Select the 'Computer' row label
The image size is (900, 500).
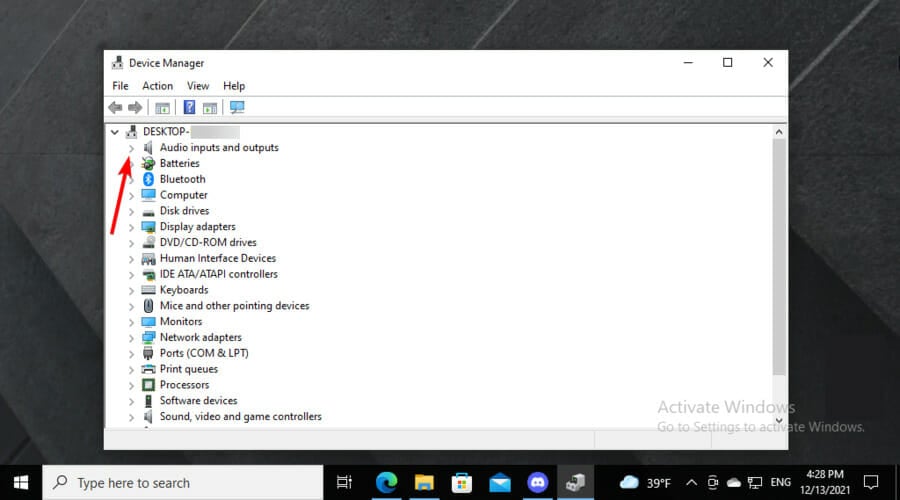(x=184, y=195)
